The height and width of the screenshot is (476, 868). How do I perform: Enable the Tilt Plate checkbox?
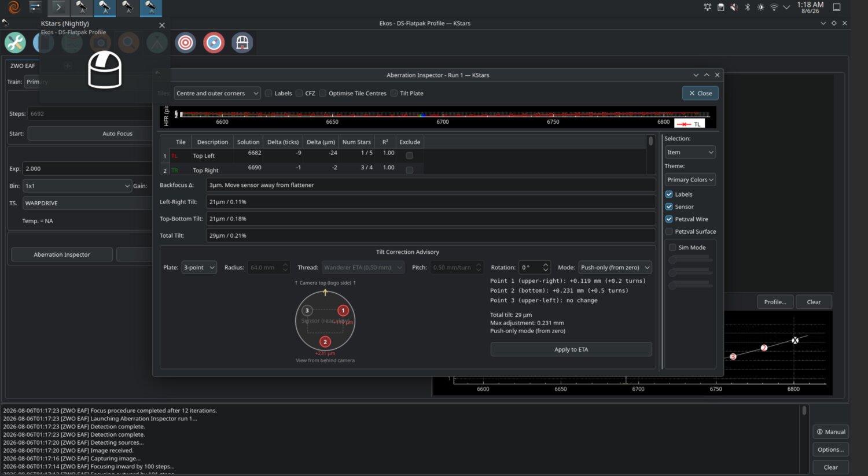tap(394, 93)
